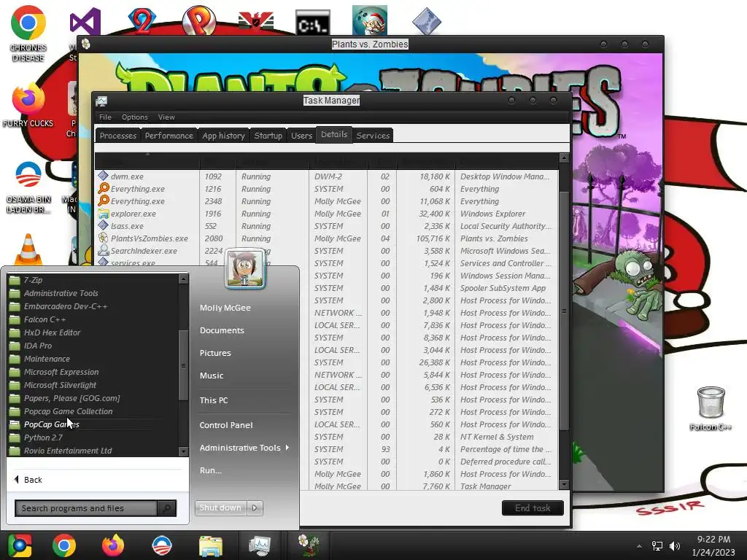
Task: Click the Obama logo taskbar icon
Action: click(162, 545)
